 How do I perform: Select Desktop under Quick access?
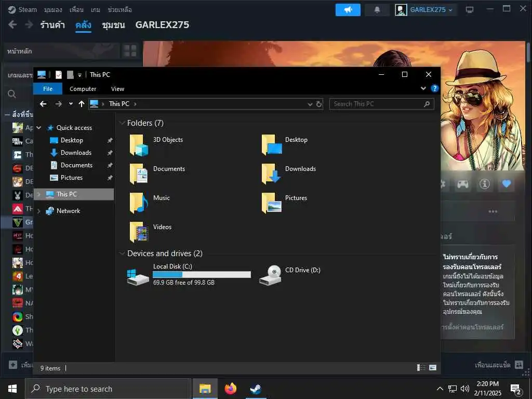[x=72, y=140]
